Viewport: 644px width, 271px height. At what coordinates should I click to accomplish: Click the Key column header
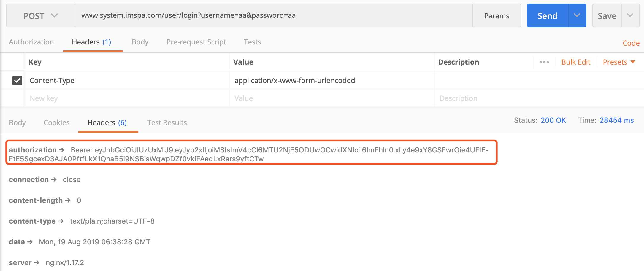pyautogui.click(x=35, y=62)
